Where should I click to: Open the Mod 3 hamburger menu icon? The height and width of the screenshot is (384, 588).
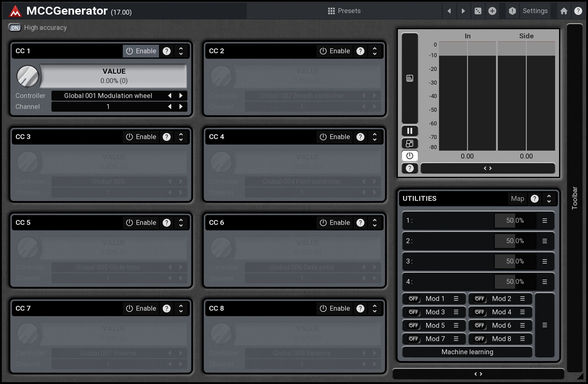(x=456, y=312)
